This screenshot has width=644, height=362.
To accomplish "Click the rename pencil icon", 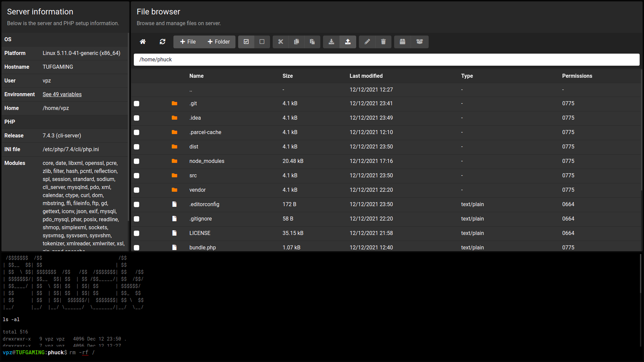I will point(367,42).
